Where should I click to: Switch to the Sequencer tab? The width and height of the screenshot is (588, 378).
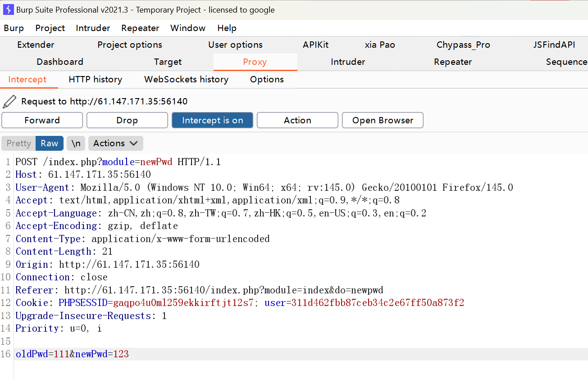[567, 62]
